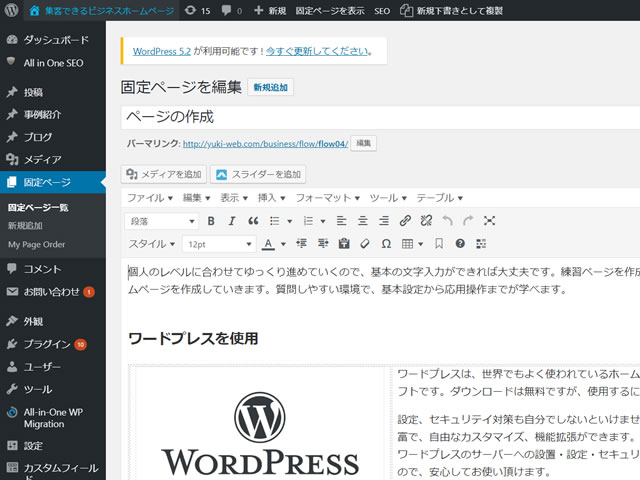Open the site home link in admin bar
Screen dimensions: 640x480
[102, 11]
